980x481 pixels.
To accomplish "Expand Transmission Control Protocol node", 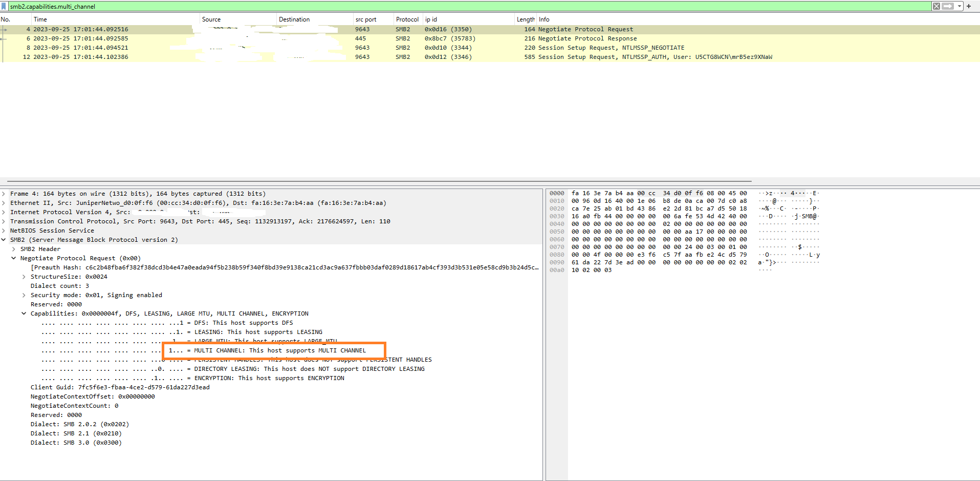I will 4,221.
